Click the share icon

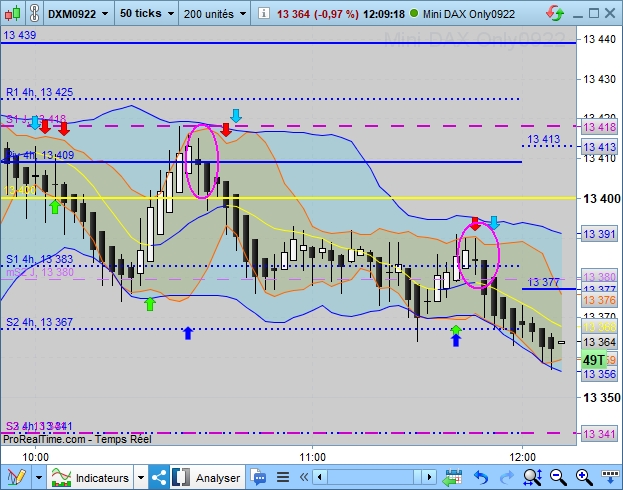coord(159,477)
